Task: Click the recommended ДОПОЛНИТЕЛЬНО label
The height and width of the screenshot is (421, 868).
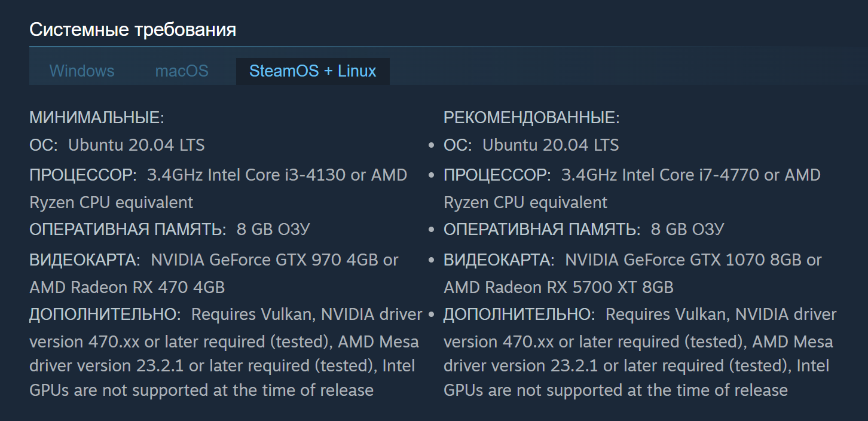Action: pos(519,315)
